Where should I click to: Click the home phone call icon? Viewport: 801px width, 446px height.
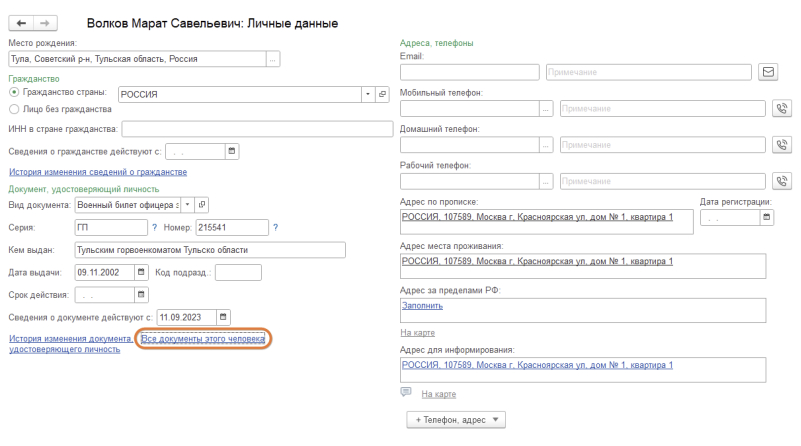pyautogui.click(x=782, y=145)
